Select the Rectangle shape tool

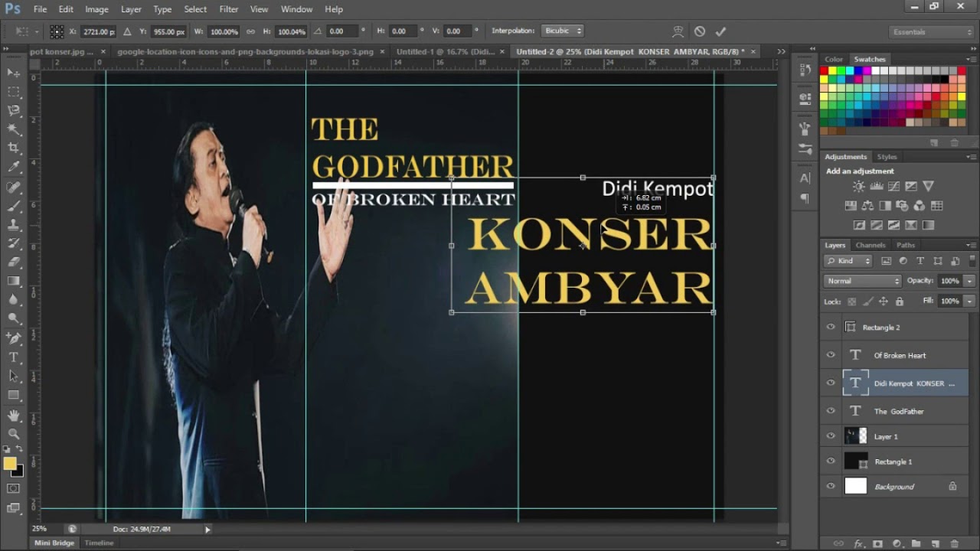coord(14,395)
